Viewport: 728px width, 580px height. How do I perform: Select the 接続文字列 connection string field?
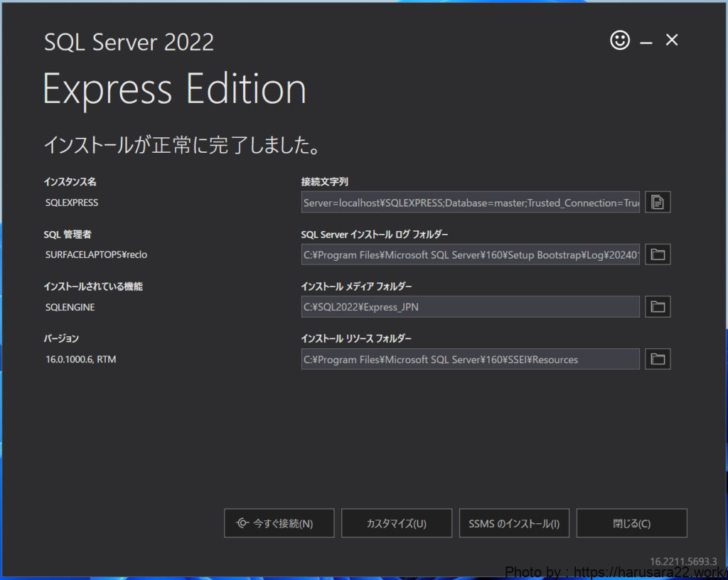click(x=471, y=203)
